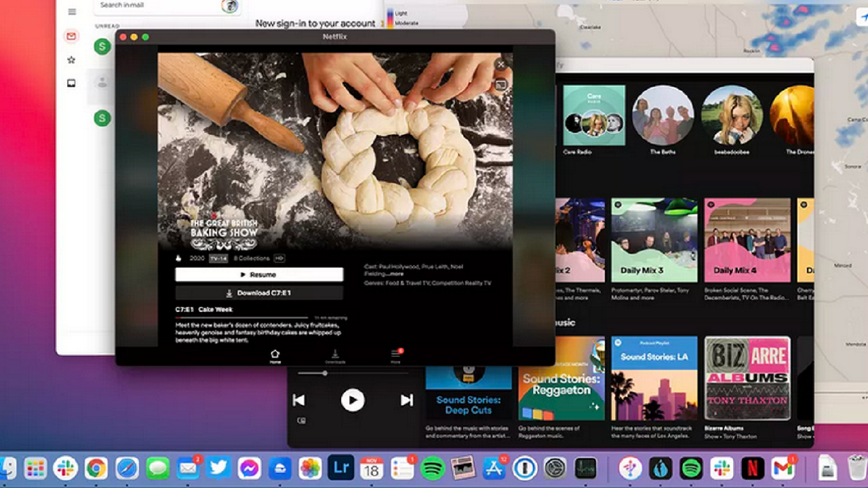Screen dimensions: 868x488
Task: Close the Netflix show detail with the X
Action: point(500,64)
